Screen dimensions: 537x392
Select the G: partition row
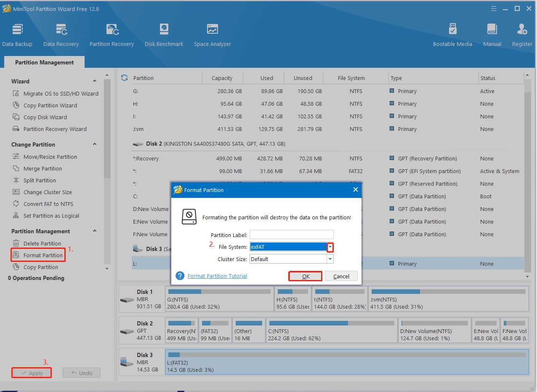328,91
